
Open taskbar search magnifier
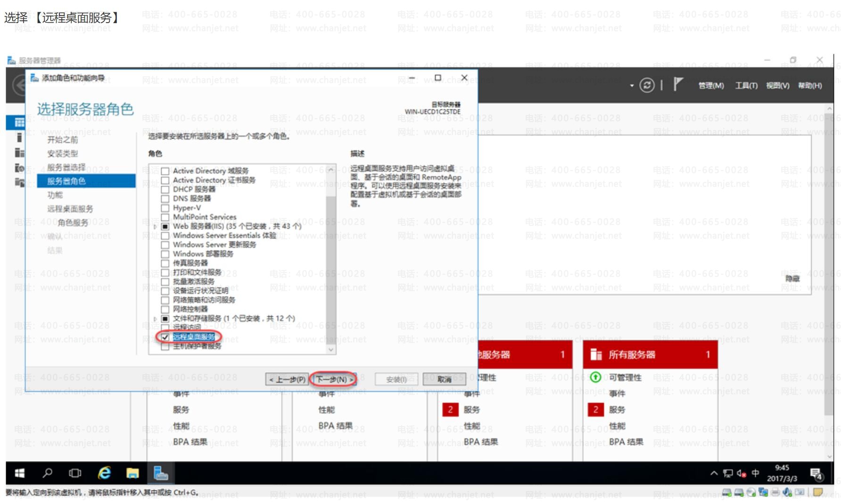point(48,473)
